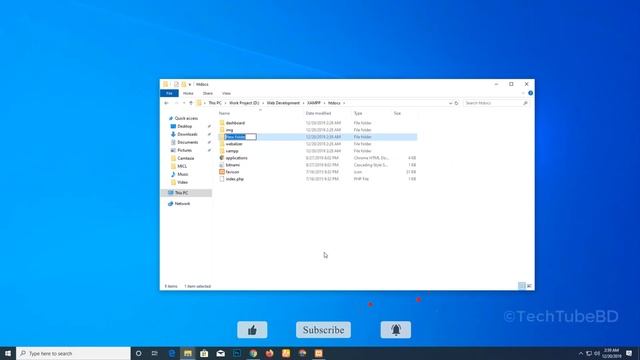The image size is (640, 360).
Task: Click This PC in address breadcrumb
Action: pyautogui.click(x=215, y=103)
